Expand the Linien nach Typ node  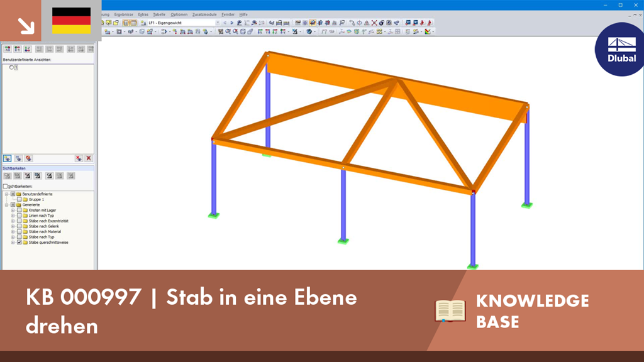tap(13, 216)
